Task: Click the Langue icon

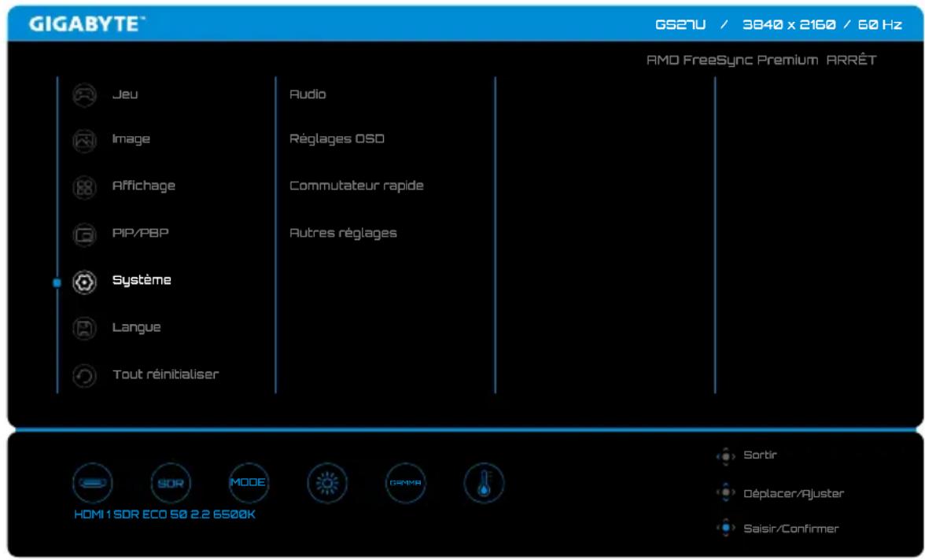Action: click(x=84, y=329)
